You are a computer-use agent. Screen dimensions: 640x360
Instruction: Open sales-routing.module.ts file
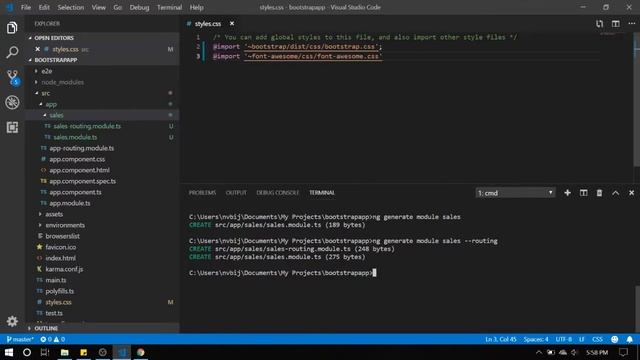[87, 126]
